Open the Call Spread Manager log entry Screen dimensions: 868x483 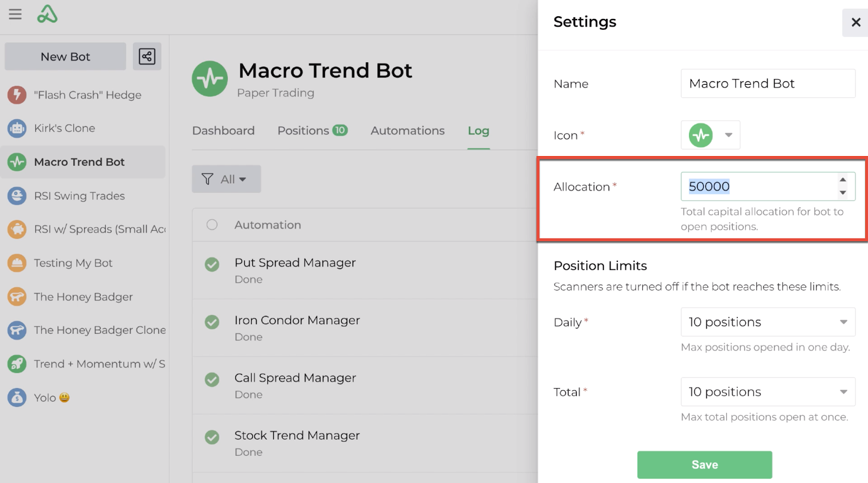pyautogui.click(x=365, y=385)
